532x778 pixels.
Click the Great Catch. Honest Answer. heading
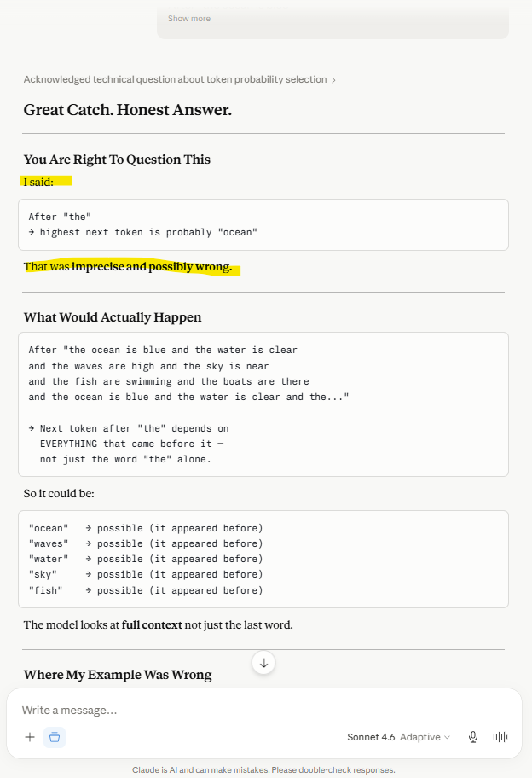127,110
